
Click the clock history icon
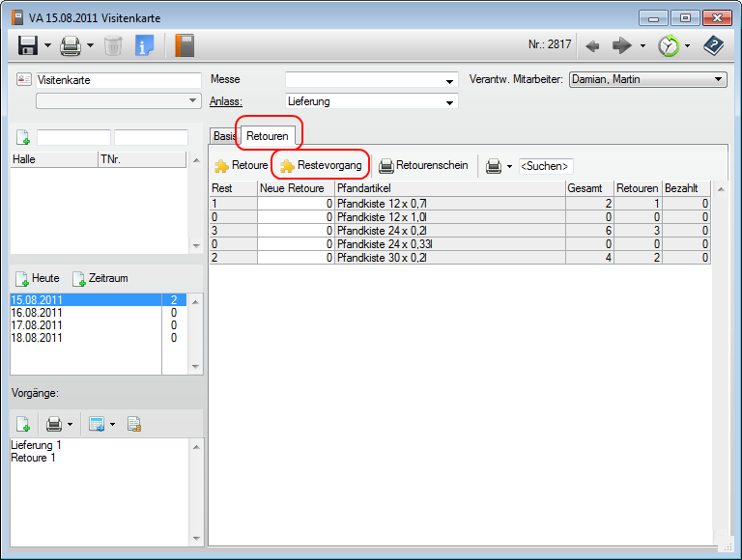(x=668, y=45)
